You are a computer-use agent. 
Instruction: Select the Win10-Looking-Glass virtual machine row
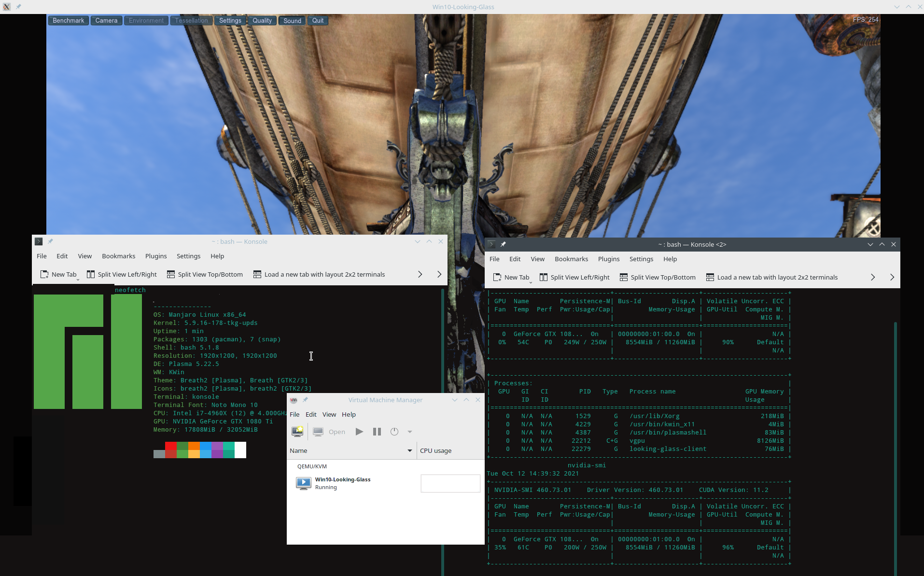tap(385, 483)
